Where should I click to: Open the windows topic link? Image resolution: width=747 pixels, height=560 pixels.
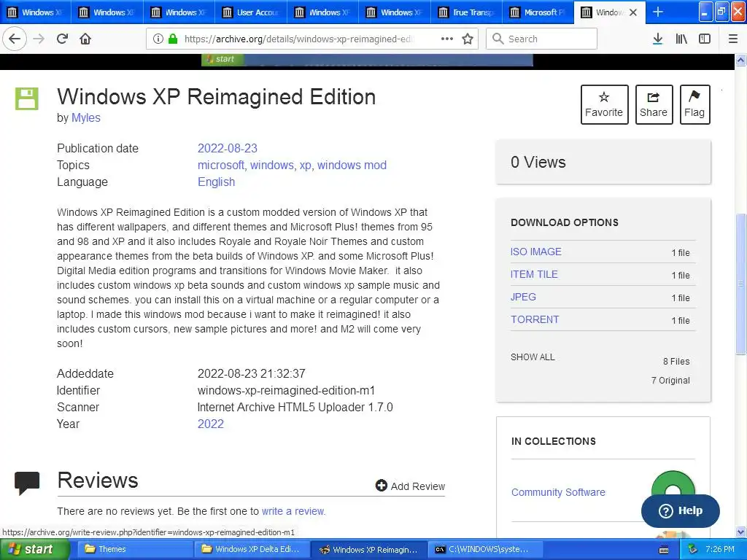click(272, 166)
